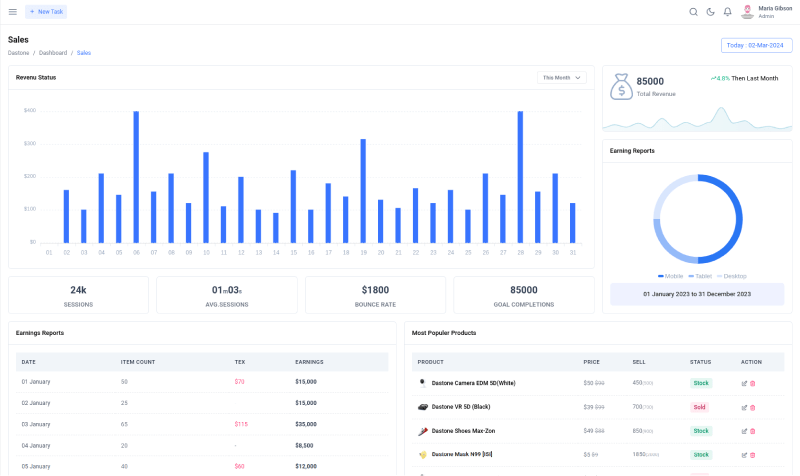Toggle Tablet series in chart legend
This screenshot has width=800, height=476.
(699, 275)
